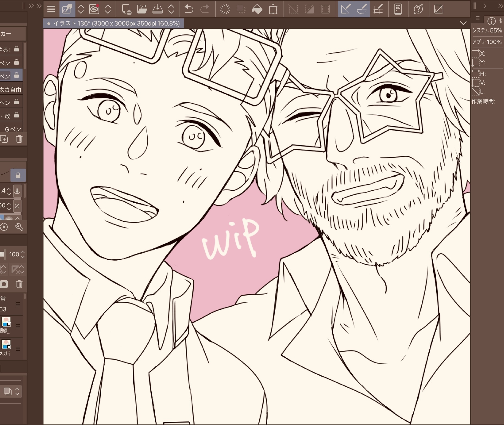
Task: Open Clip Studio Paint support help
Action: click(x=418, y=9)
